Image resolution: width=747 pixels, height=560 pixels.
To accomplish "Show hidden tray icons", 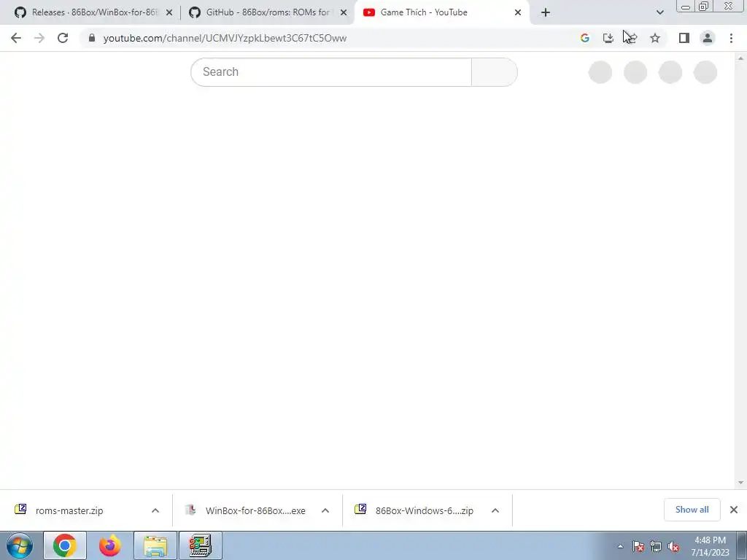I will (620, 547).
